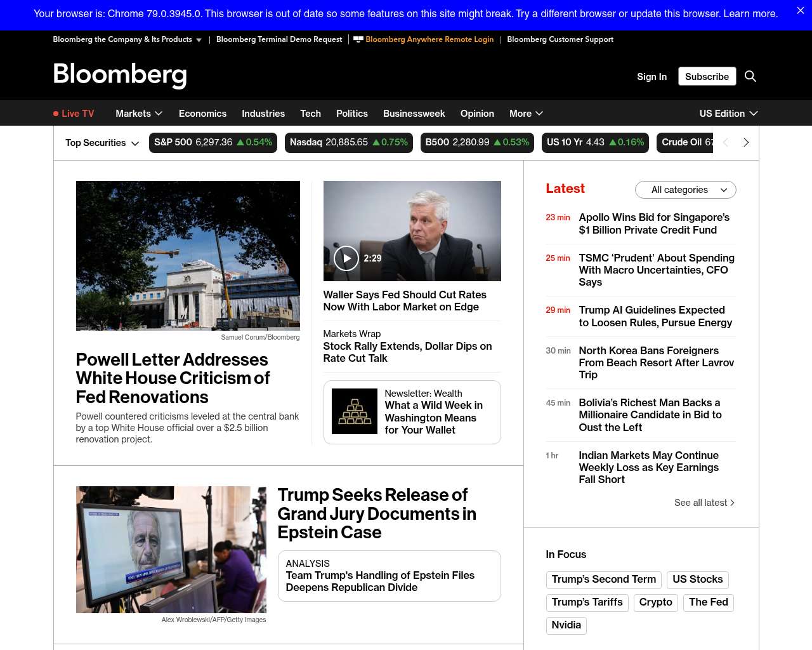Open Bloomberg Customer Support link
Viewport: 812px width, 650px height.
560,39
